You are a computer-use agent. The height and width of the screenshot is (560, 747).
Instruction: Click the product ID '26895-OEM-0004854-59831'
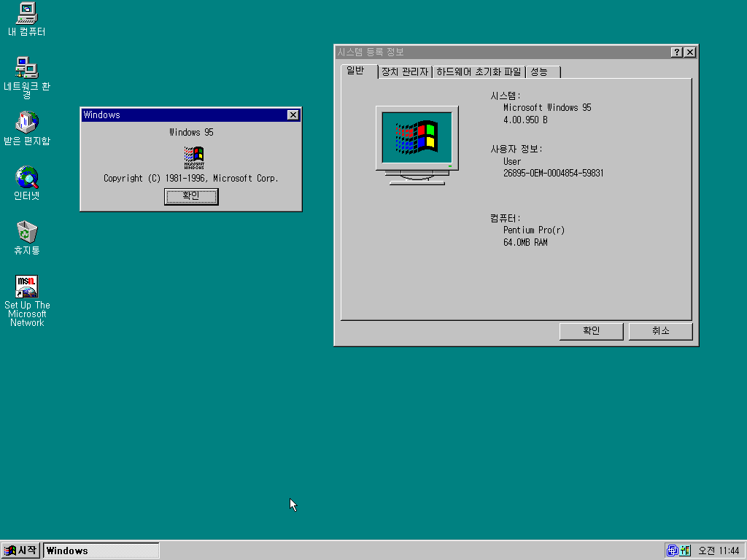point(553,174)
